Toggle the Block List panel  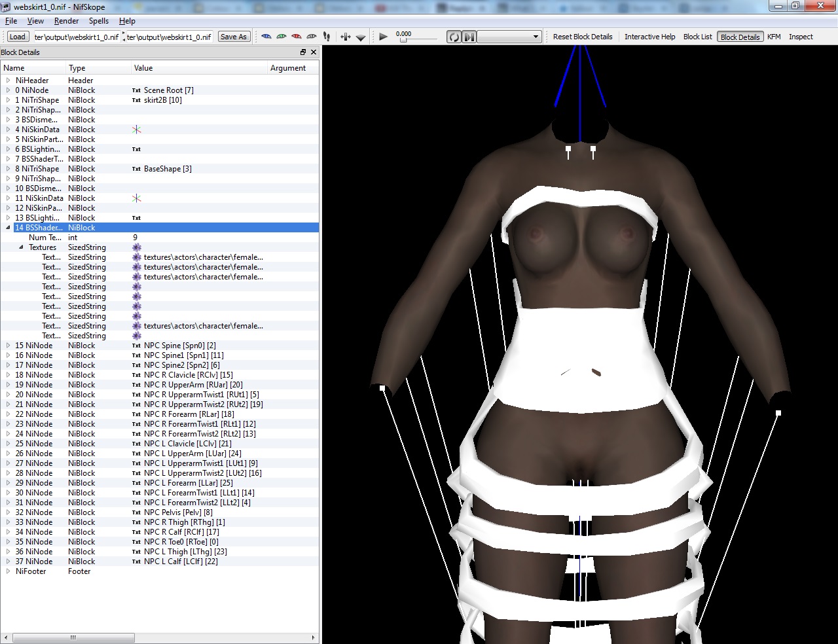697,37
